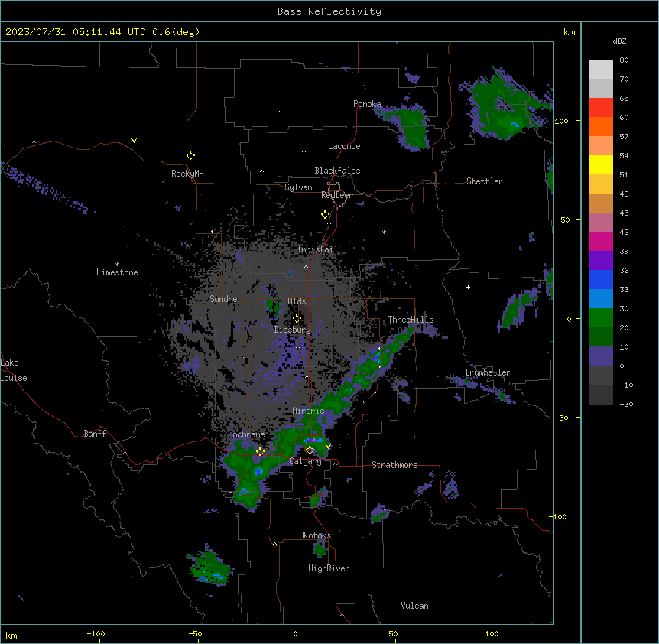Click the Banff label
This screenshot has width=659, height=644.
(x=95, y=434)
